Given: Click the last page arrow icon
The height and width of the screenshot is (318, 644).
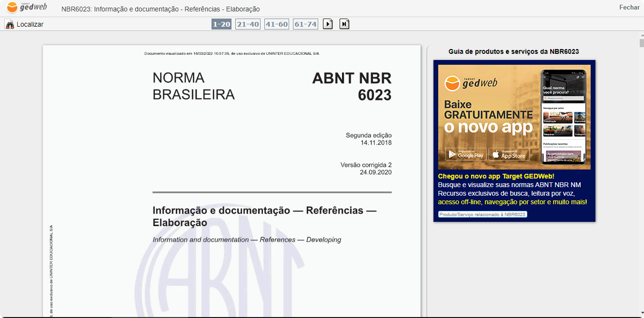Looking at the screenshot, I should click(344, 24).
